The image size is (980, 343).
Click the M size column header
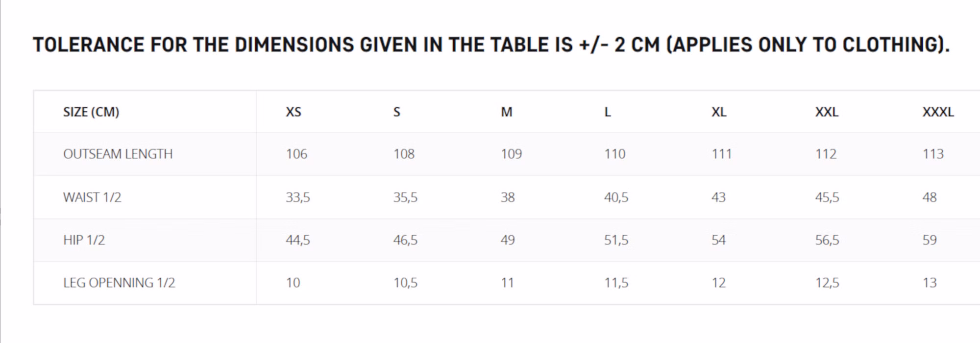(507, 112)
